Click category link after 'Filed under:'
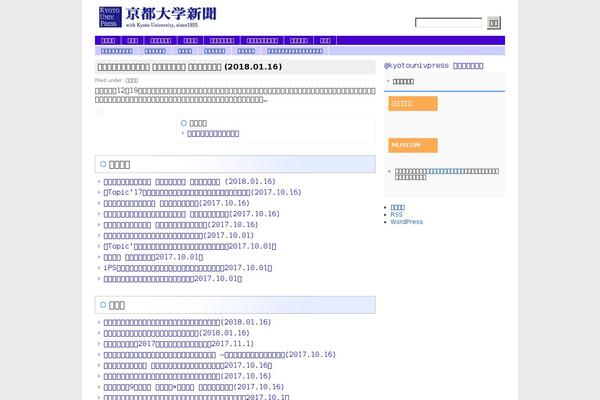600x400 pixels. pyautogui.click(x=132, y=80)
